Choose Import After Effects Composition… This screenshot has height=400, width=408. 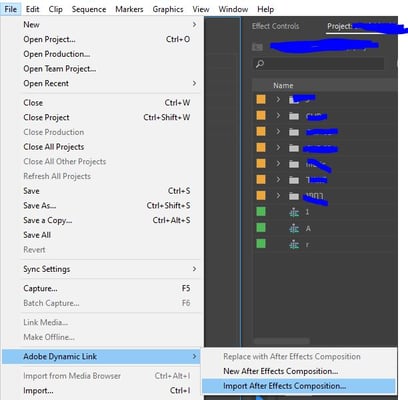pyautogui.click(x=299, y=386)
